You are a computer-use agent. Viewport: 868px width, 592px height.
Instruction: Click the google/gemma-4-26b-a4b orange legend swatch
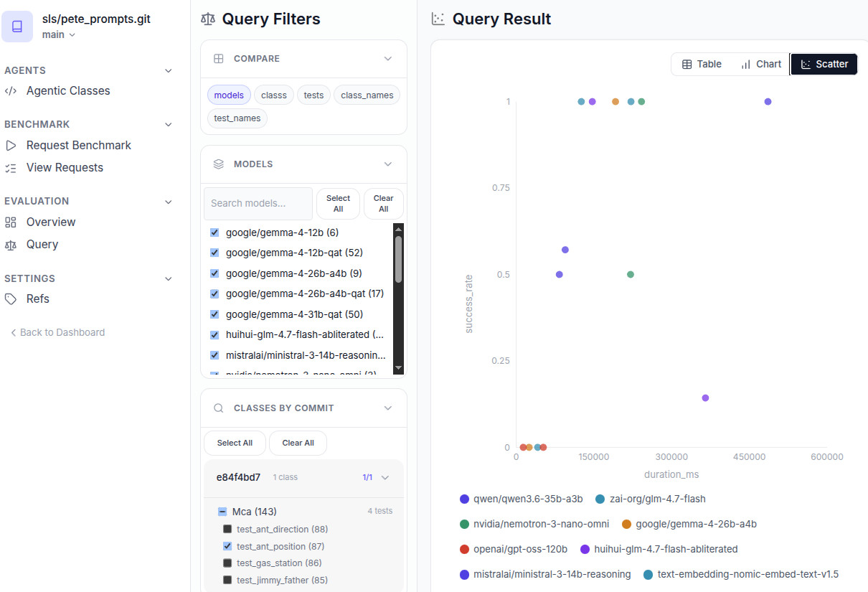pyautogui.click(x=626, y=524)
